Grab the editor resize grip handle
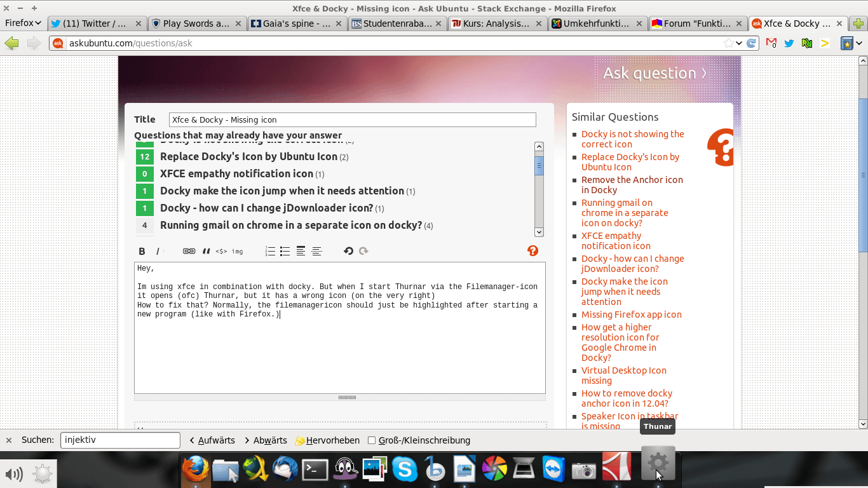The image size is (868, 488). tap(347, 397)
